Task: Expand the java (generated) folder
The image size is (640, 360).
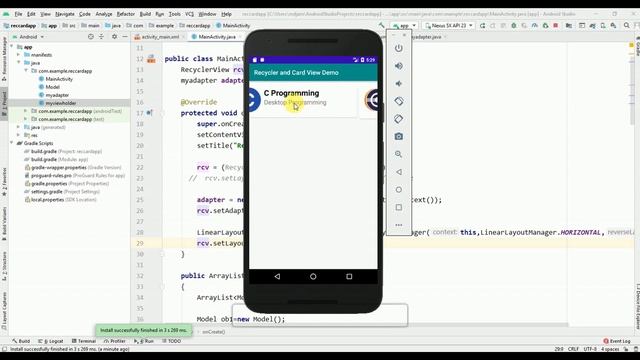Action: 18,127
